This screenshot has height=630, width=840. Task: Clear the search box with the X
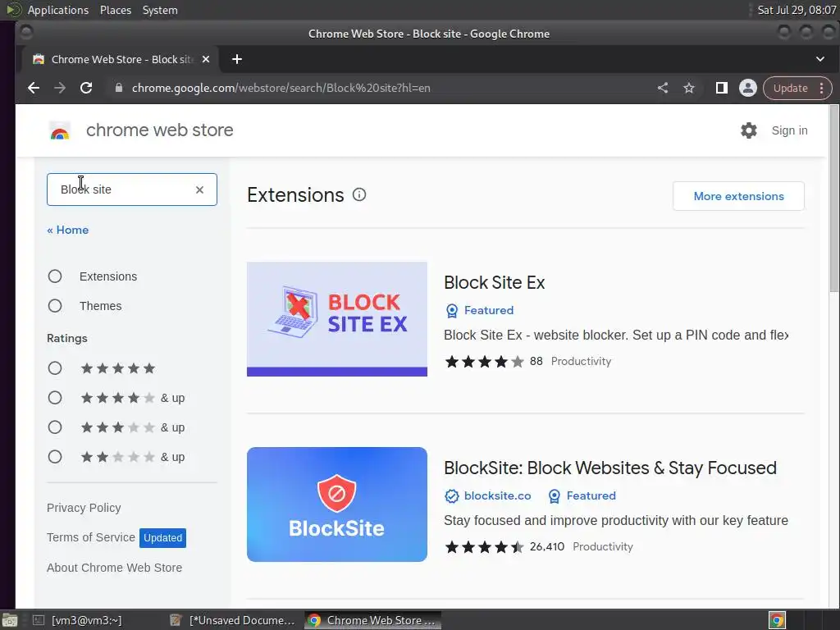pyautogui.click(x=200, y=189)
